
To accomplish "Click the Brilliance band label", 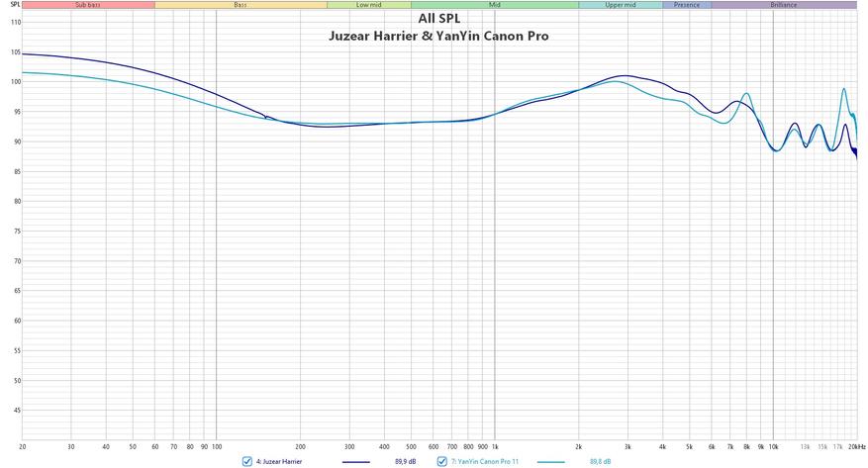I will (x=783, y=5).
